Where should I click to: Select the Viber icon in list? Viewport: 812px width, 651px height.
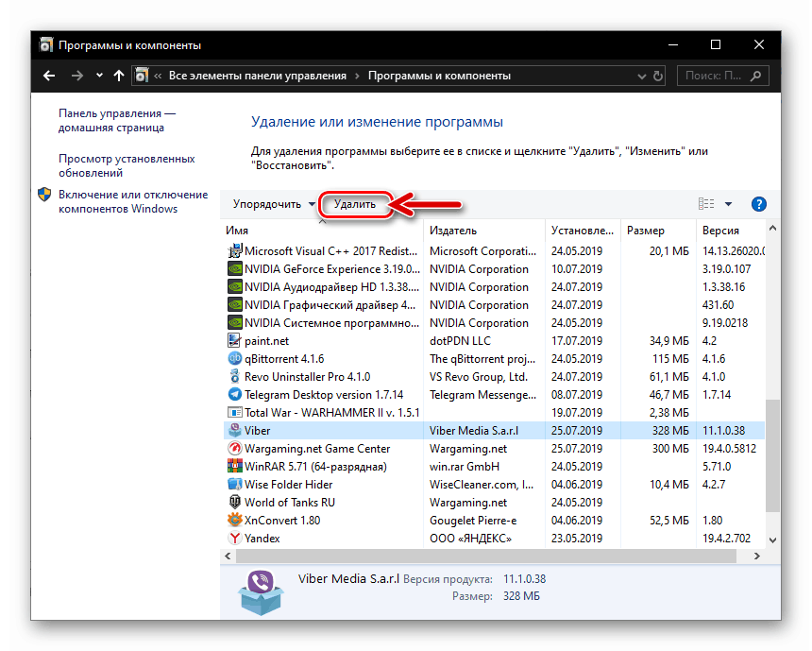pyautogui.click(x=234, y=431)
